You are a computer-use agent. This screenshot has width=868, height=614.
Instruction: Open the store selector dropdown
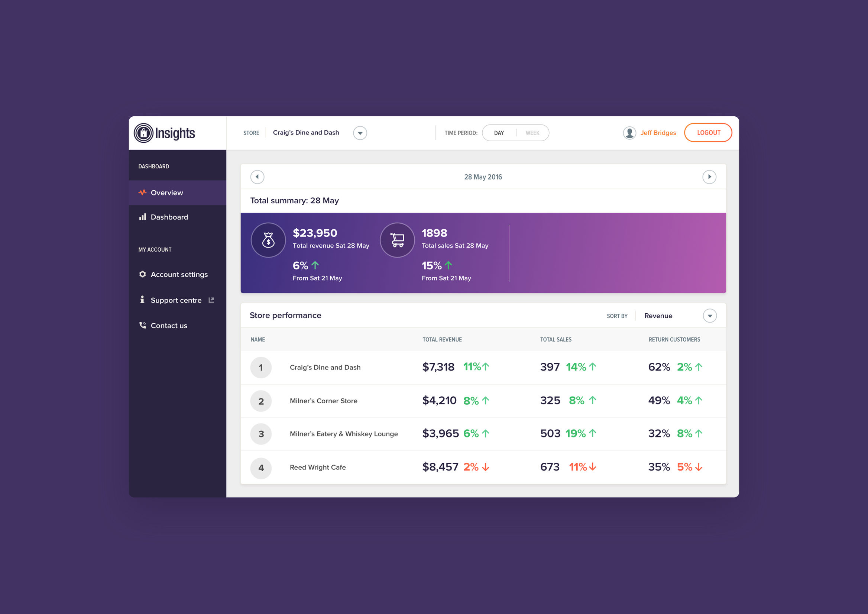click(360, 133)
